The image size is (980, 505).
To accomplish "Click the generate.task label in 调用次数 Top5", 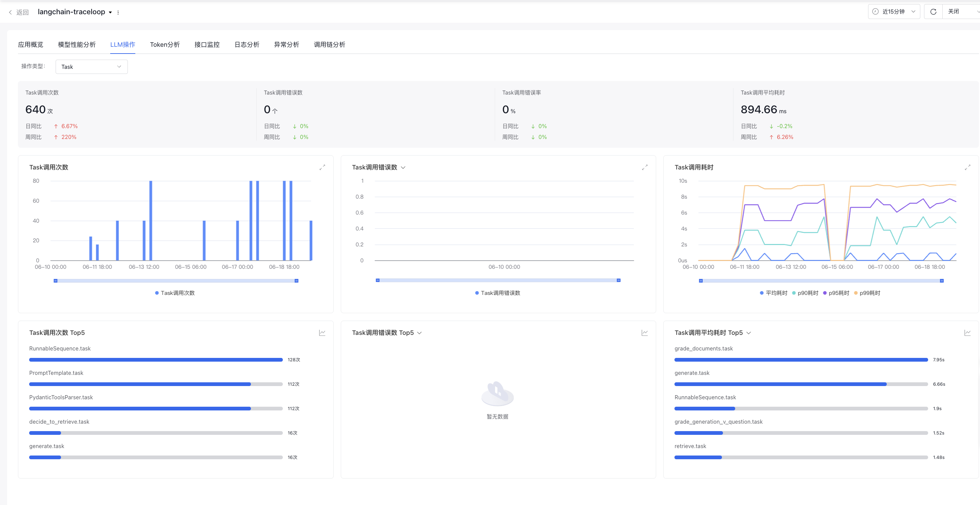I will point(47,446).
